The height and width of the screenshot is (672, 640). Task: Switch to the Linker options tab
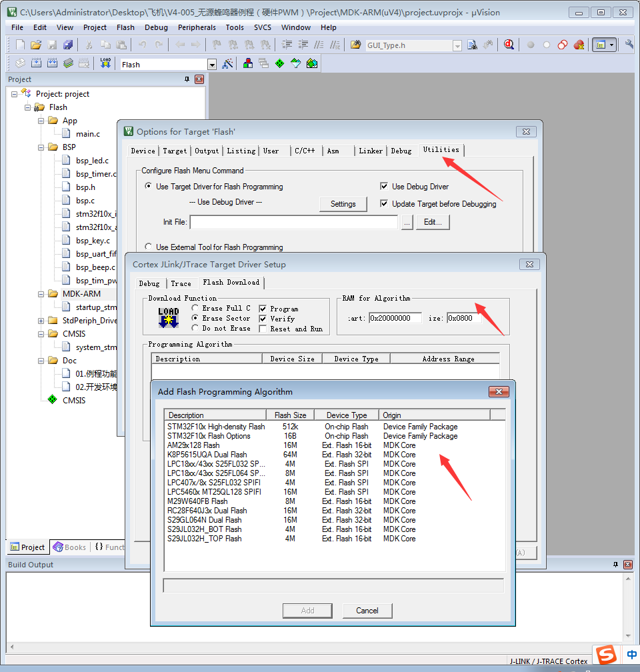click(371, 151)
